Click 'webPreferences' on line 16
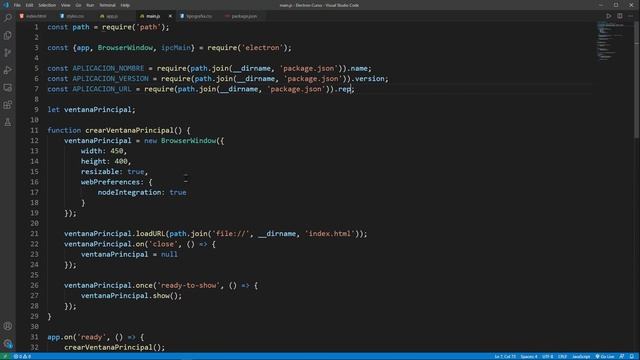The image size is (640, 360). coord(110,182)
